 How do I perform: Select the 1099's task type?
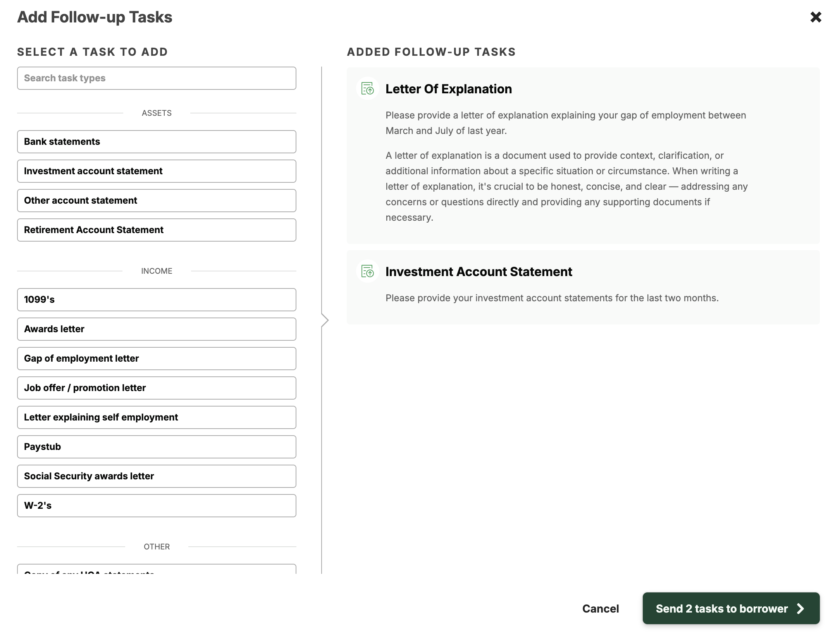point(157,300)
